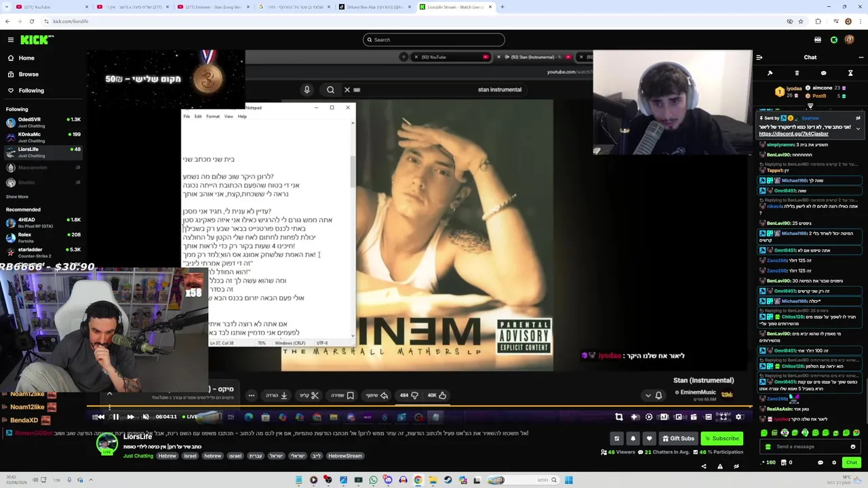The width and height of the screenshot is (868, 488).
Task: Toggle fullscreen in player
Action: 724,417
